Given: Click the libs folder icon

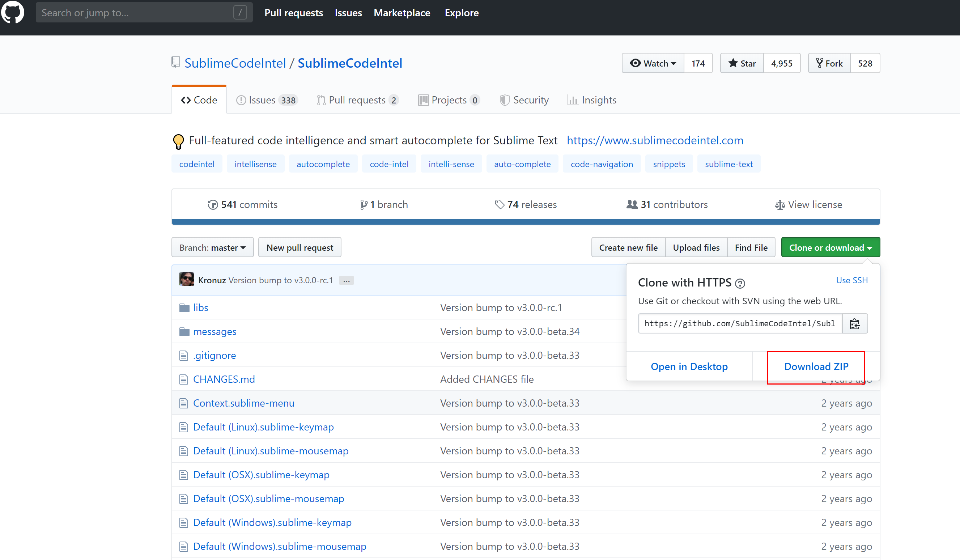Looking at the screenshot, I should coord(184,308).
